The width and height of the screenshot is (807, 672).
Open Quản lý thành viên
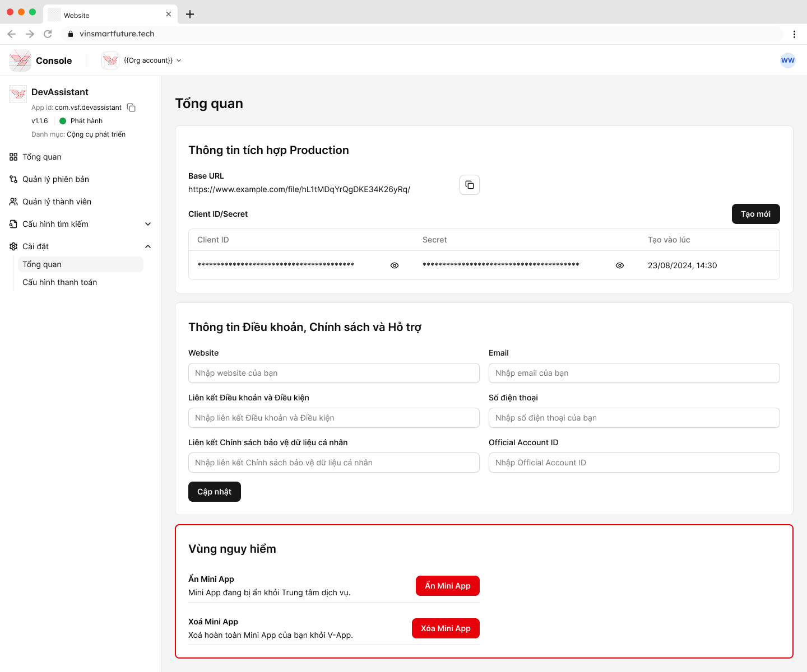coord(57,202)
